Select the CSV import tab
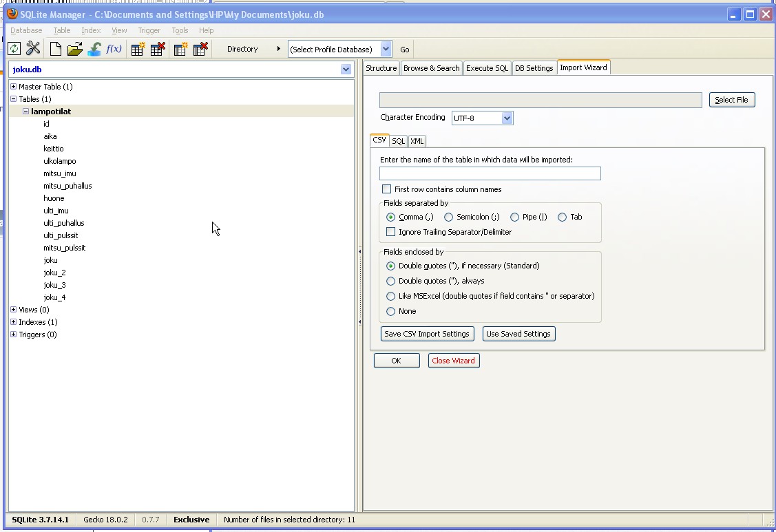The image size is (776, 532). pyautogui.click(x=379, y=140)
